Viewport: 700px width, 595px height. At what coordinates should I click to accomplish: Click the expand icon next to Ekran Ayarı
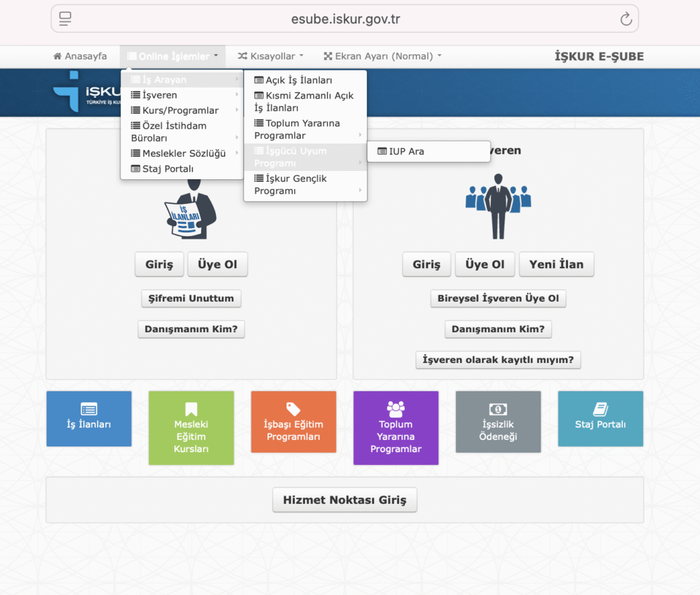(x=327, y=56)
